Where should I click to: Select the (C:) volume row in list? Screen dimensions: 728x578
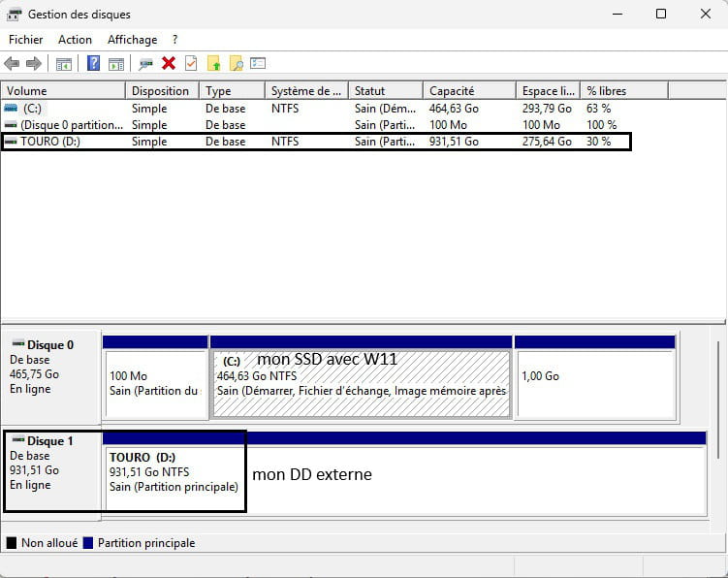point(32,109)
